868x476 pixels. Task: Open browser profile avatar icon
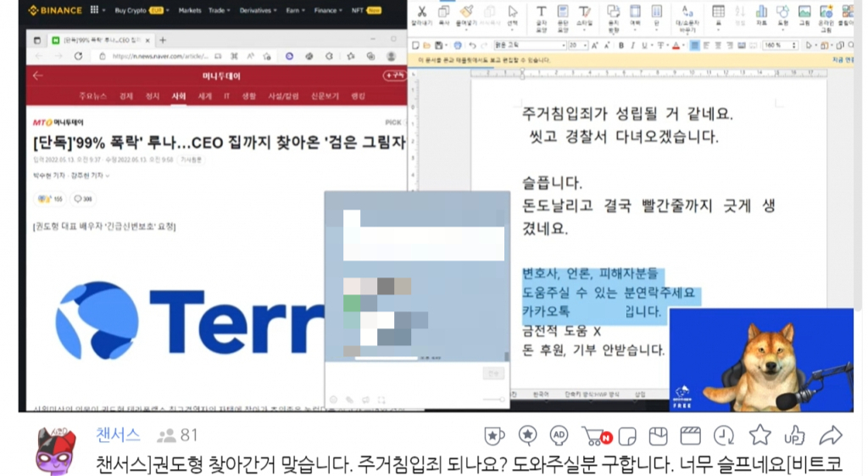[x=392, y=56]
